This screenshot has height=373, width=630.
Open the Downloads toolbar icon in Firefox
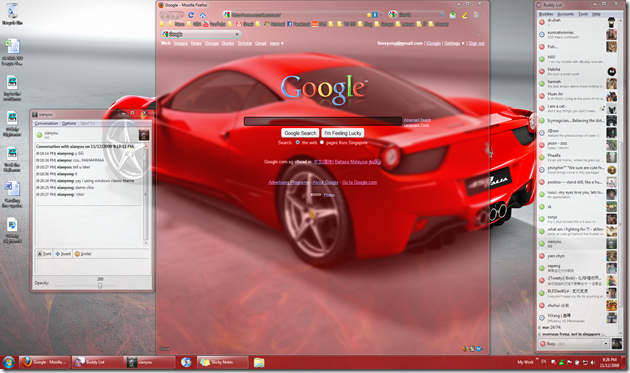[x=453, y=15]
